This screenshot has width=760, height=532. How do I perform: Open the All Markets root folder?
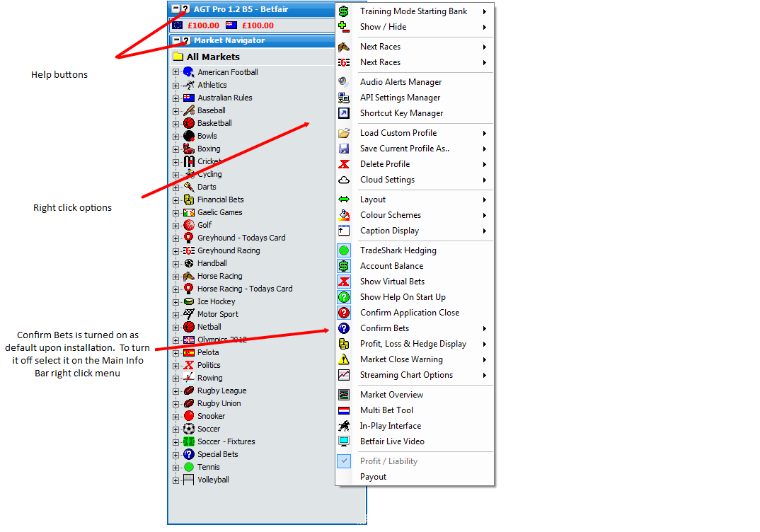[207, 57]
